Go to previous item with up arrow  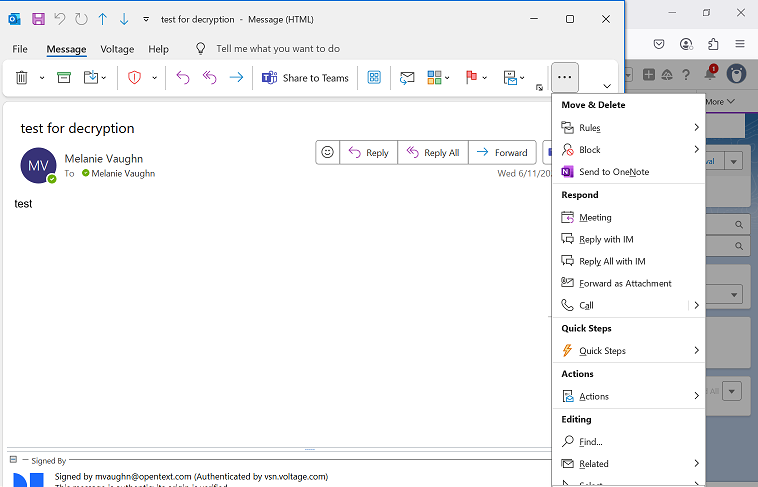(102, 19)
